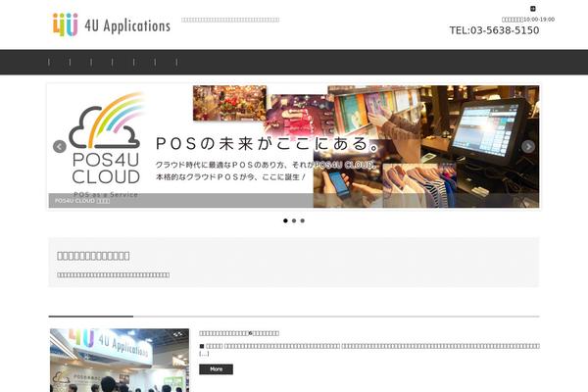Click the small icon above the phone number
The height and width of the screenshot is (392, 588).
532,9
